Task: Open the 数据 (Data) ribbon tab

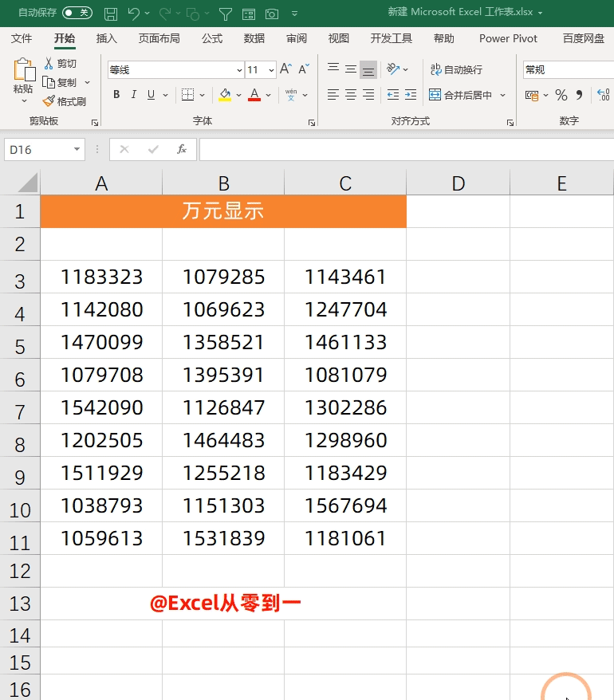Action: point(254,38)
